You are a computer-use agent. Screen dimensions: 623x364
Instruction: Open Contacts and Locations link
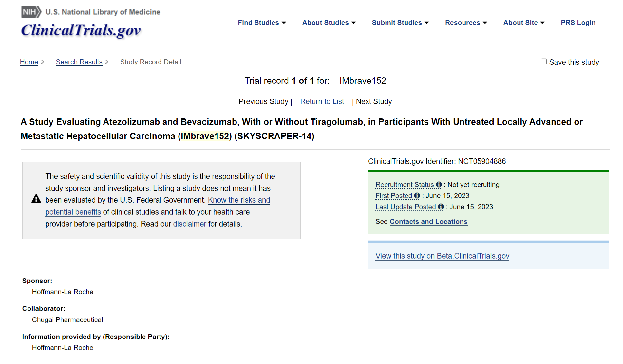(x=428, y=222)
